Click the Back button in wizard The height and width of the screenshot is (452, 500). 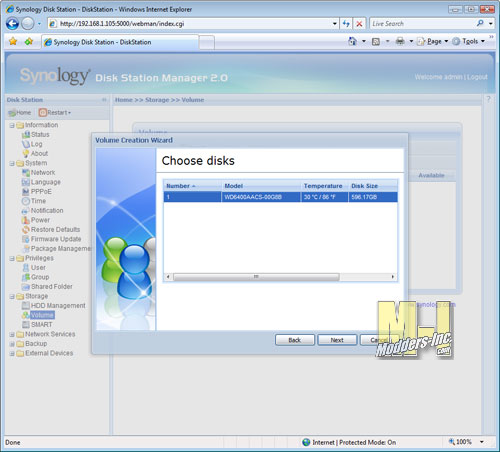[x=295, y=340]
